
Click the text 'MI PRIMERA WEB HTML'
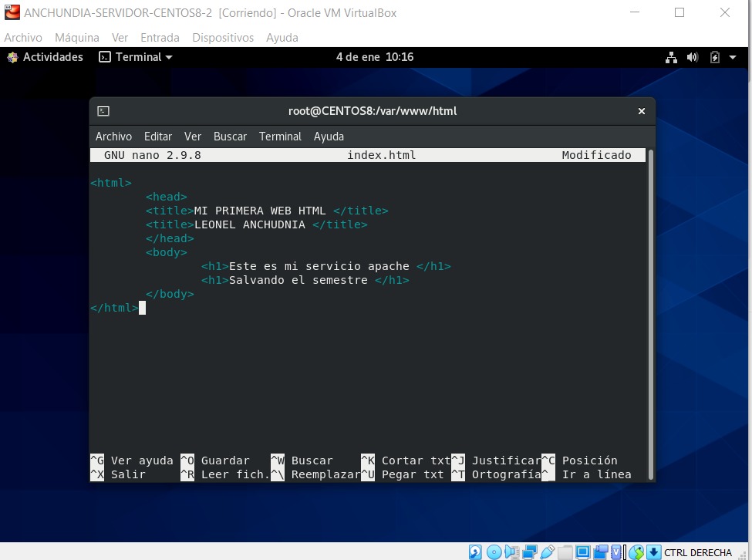pyautogui.click(x=259, y=211)
